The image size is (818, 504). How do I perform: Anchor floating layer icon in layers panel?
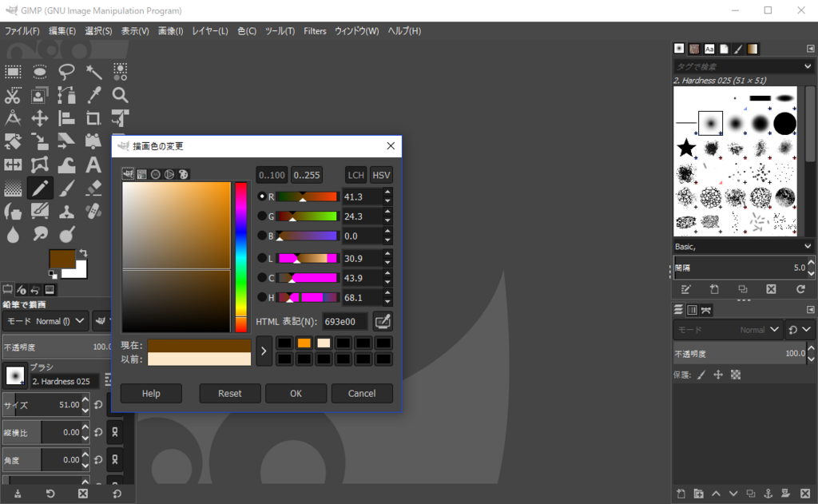click(768, 493)
